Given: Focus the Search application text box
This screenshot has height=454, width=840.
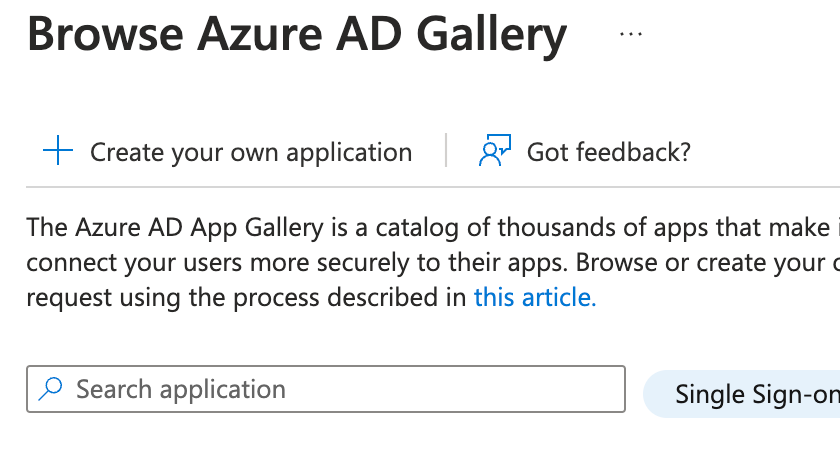Looking at the screenshot, I should click(326, 389).
